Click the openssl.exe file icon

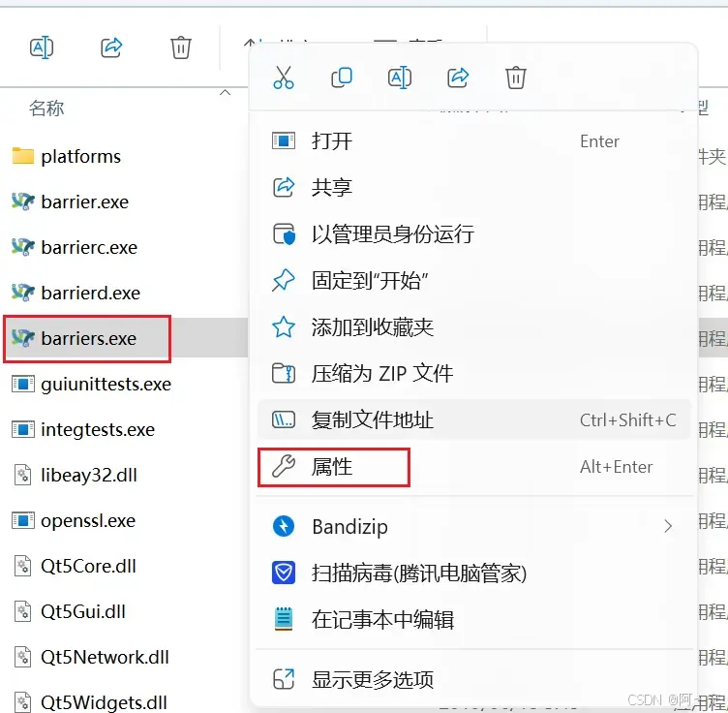(23, 520)
